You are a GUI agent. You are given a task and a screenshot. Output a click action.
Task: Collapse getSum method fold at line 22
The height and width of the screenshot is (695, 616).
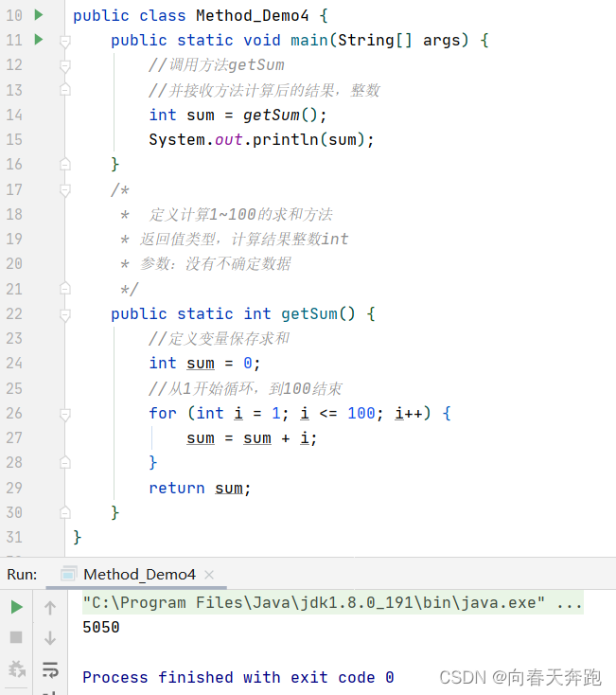(65, 315)
